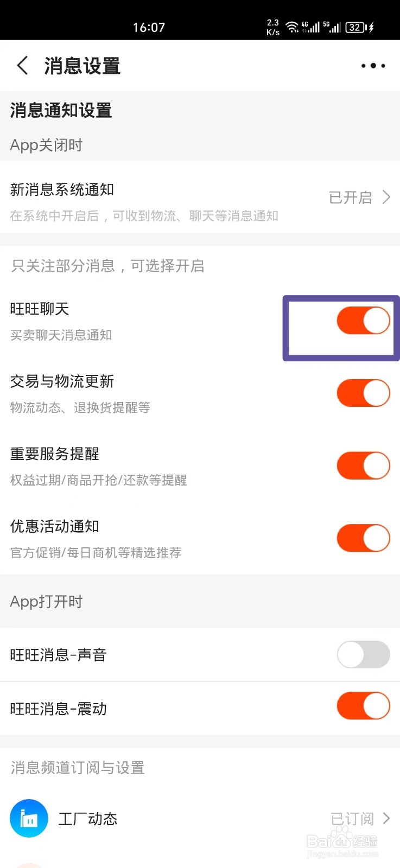Expand chevron beside 已订阅 for 工厂动态
The image size is (400, 868).
(x=386, y=818)
